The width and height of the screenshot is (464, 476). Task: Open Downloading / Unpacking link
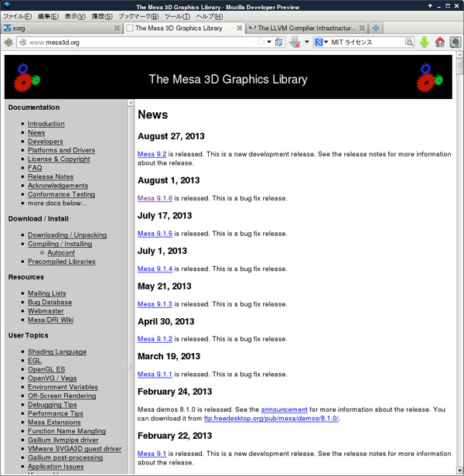coord(67,235)
